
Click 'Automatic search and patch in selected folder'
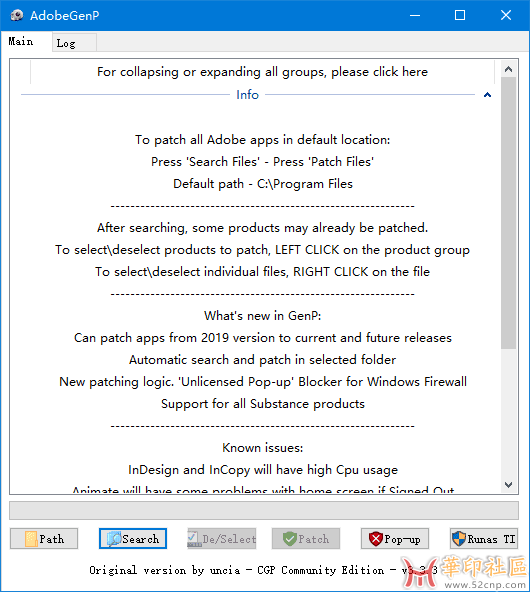pyautogui.click(x=263, y=360)
